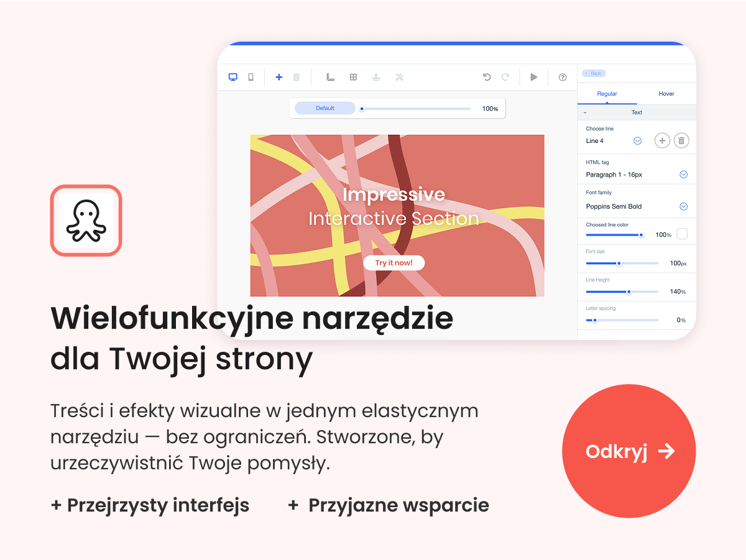Open the wrench and screwdriver tools icon
746x560 pixels.
400,77
